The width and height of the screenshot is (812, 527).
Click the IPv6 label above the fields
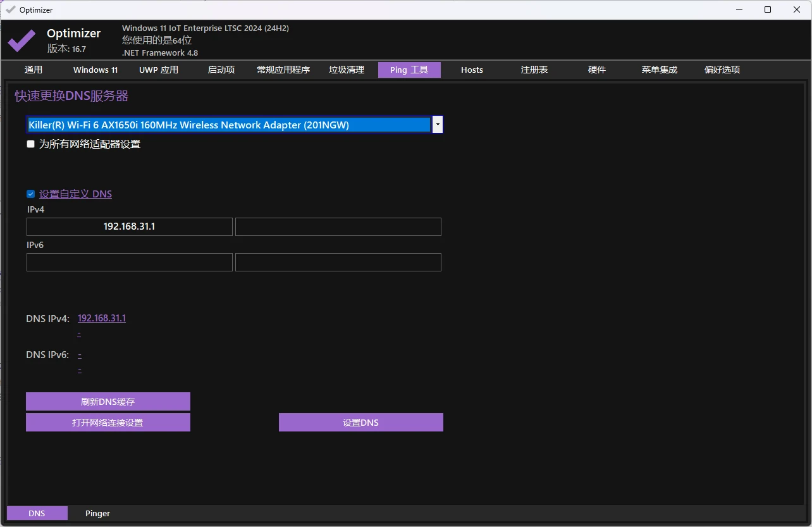(35, 245)
